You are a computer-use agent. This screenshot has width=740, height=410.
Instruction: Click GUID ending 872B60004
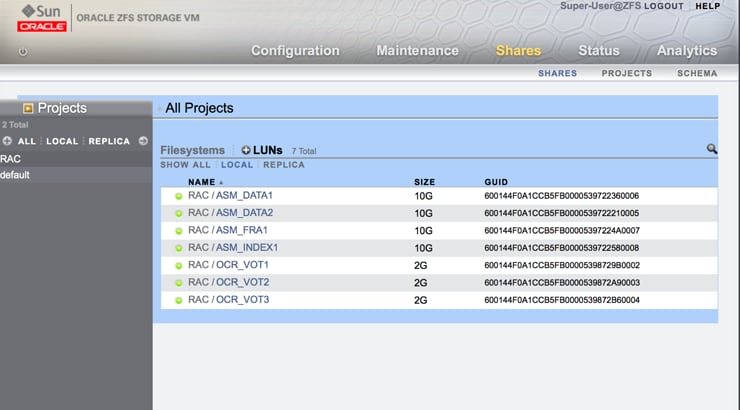click(562, 300)
